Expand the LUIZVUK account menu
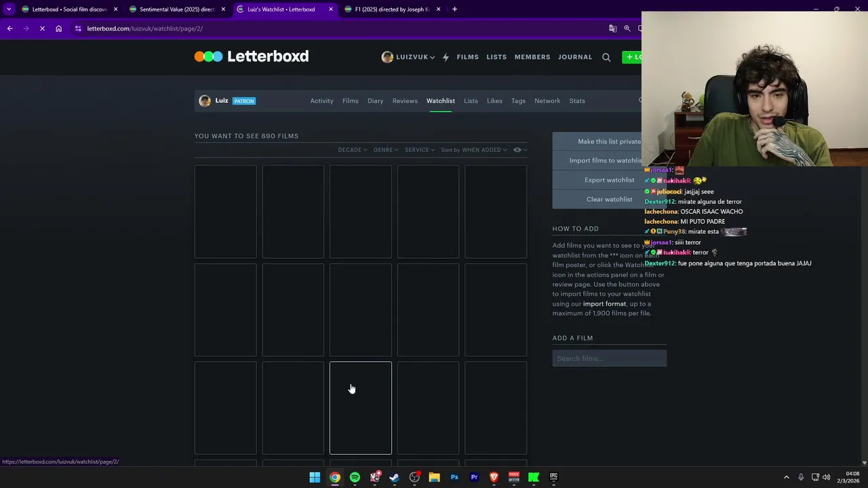Viewport: 868px width, 488px height. click(x=408, y=57)
